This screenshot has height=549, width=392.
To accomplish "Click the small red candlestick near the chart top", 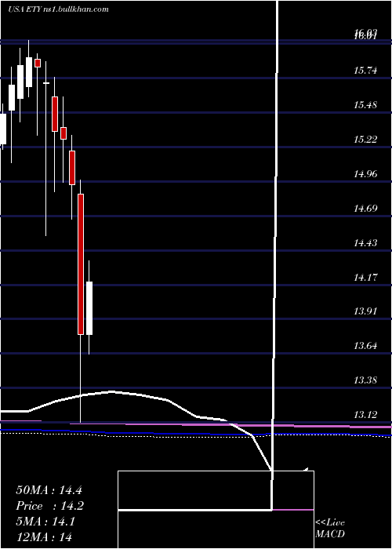I will click(x=38, y=63).
